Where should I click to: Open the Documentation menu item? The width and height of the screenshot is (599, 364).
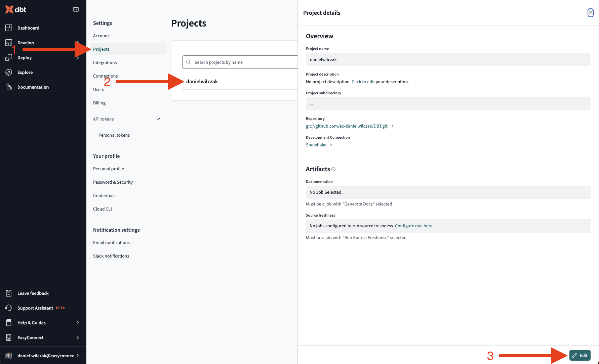pos(33,87)
